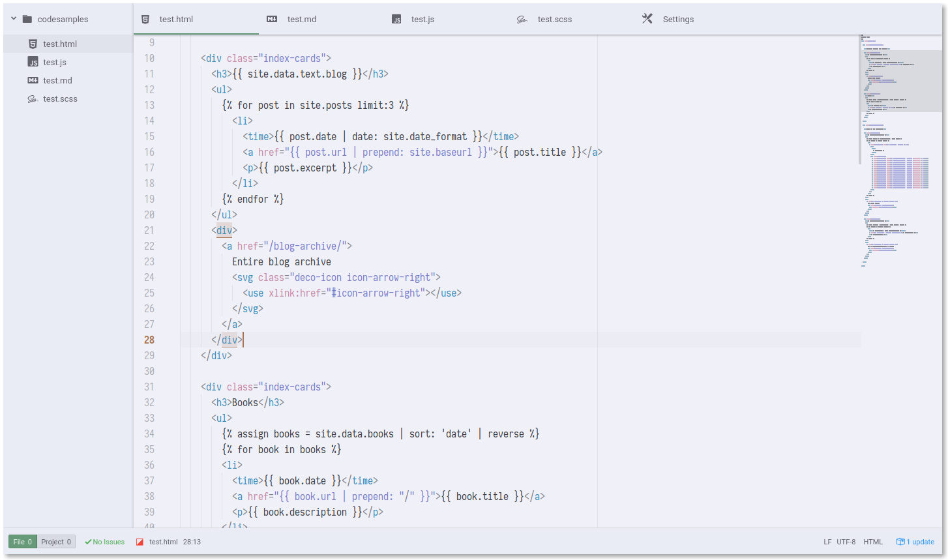948x560 pixels.
Task: Click the 'reverse' filter on line 34
Action: click(506, 434)
